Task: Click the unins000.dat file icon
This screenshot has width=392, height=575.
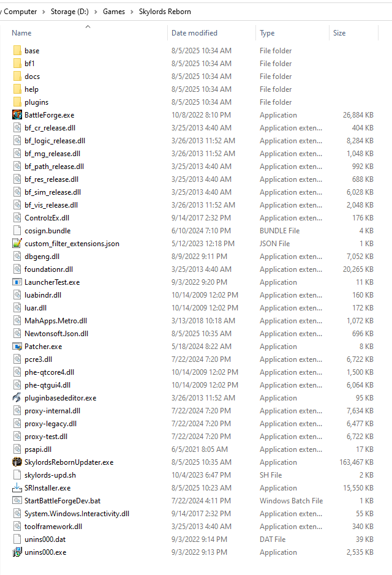Action: 17,539
